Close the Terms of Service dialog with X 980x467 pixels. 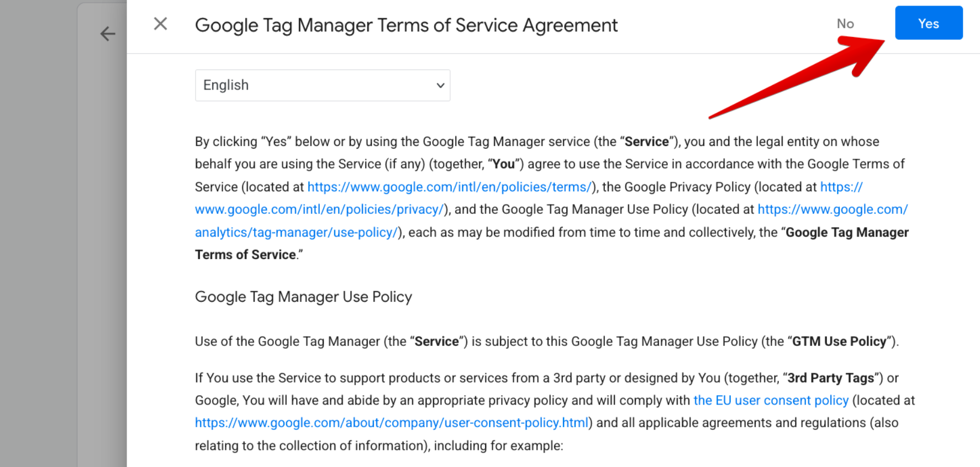coord(160,24)
